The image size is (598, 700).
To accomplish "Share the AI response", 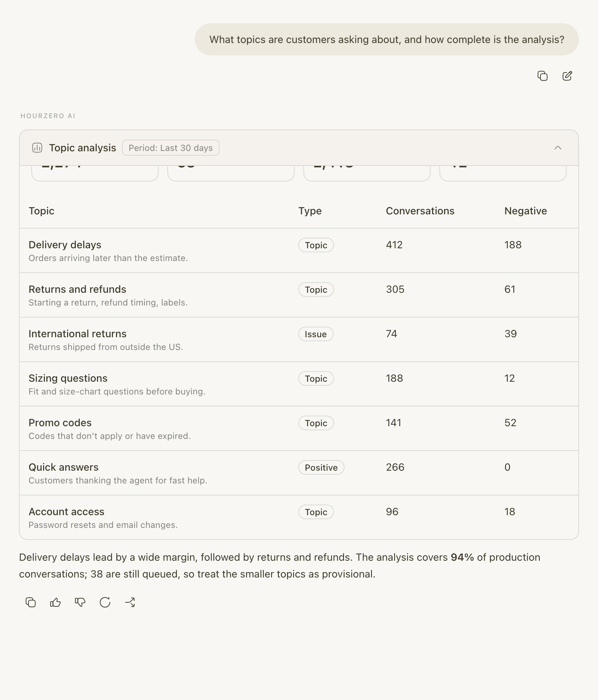I will click(130, 602).
